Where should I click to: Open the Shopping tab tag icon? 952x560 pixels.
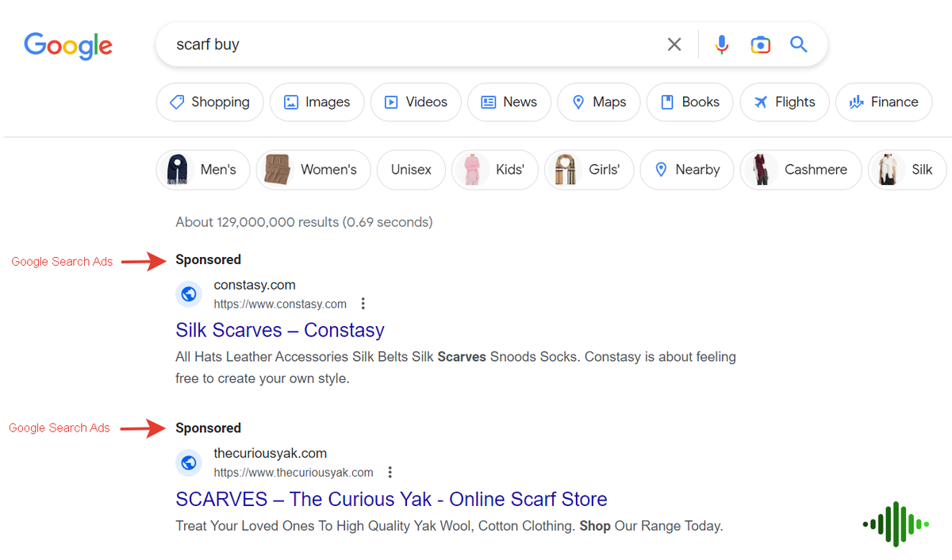[176, 102]
